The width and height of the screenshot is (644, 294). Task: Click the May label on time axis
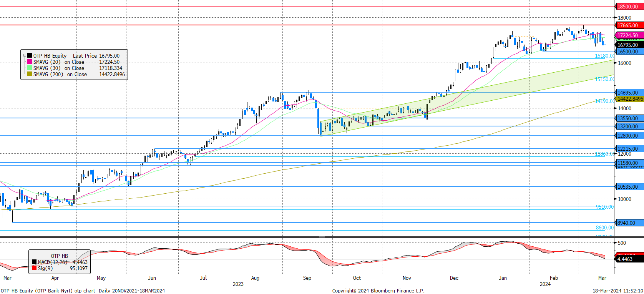[101, 278]
